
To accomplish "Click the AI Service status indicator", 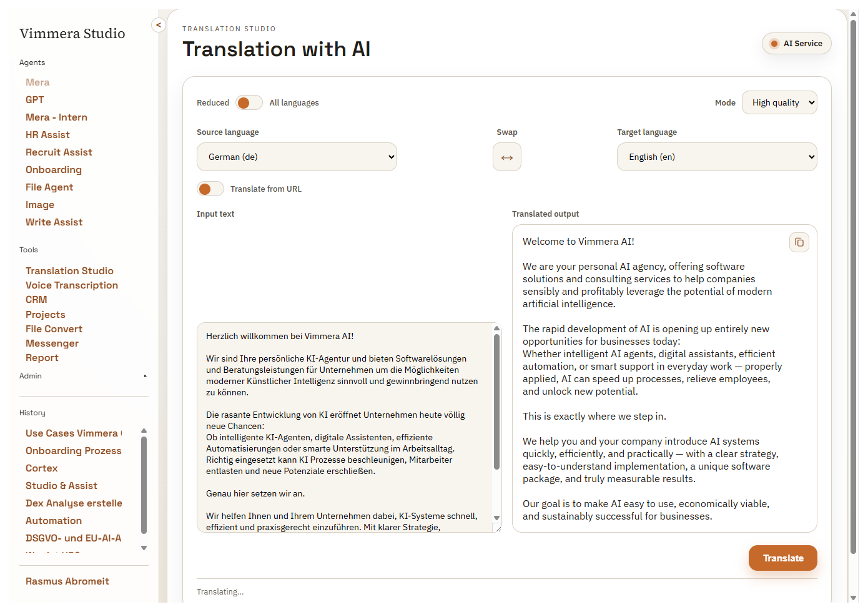I will [x=796, y=44].
